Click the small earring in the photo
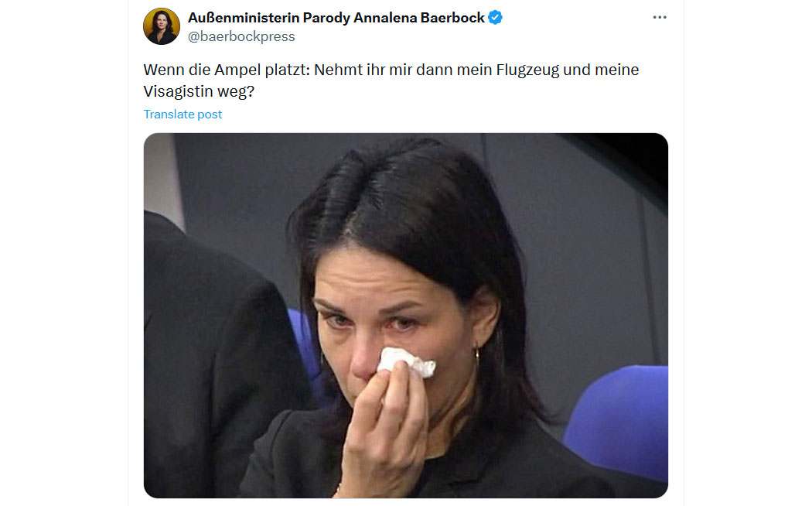 pos(477,354)
